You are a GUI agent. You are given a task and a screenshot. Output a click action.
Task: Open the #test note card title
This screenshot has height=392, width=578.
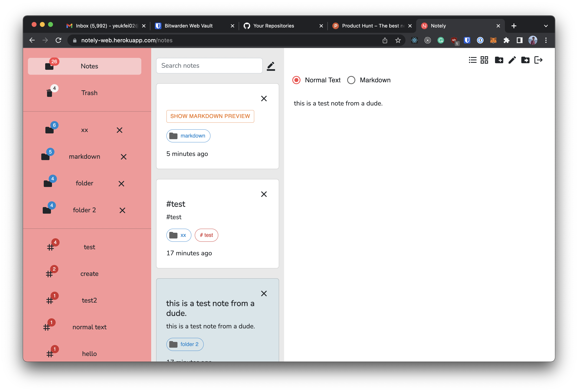(x=176, y=204)
